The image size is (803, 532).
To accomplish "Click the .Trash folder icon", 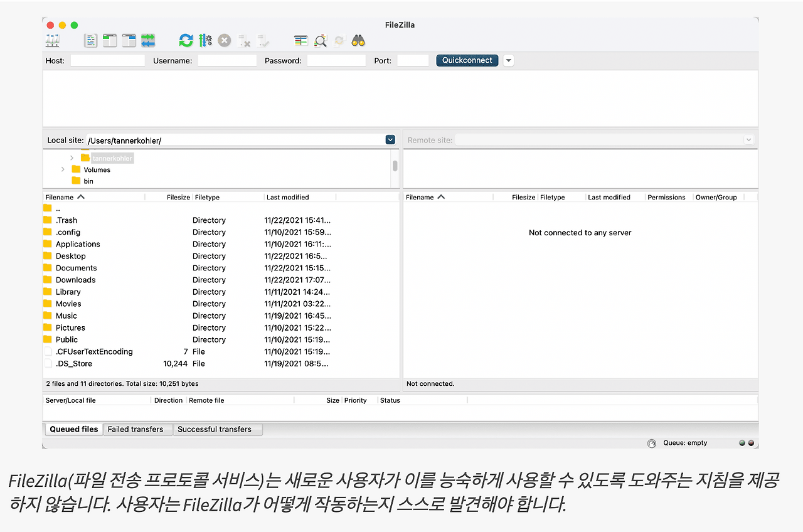I will pos(48,220).
